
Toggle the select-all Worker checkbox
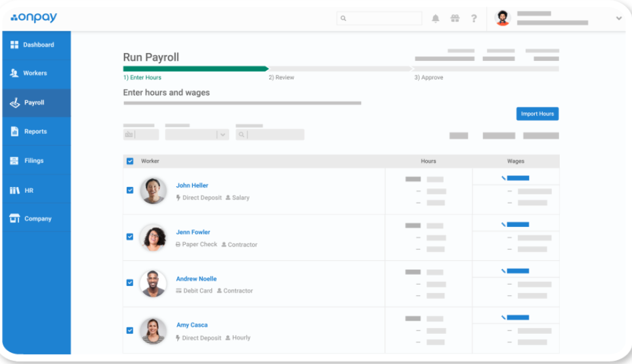pyautogui.click(x=130, y=161)
